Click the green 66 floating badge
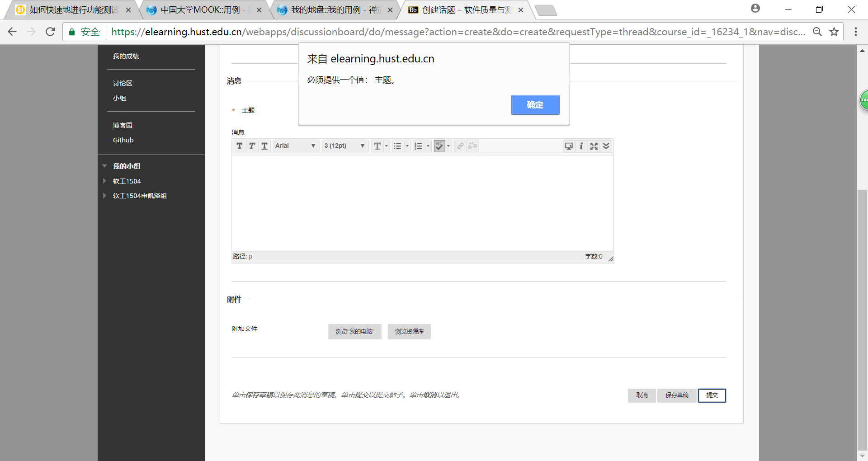Image resolution: width=868 pixels, height=461 pixels. click(864, 100)
